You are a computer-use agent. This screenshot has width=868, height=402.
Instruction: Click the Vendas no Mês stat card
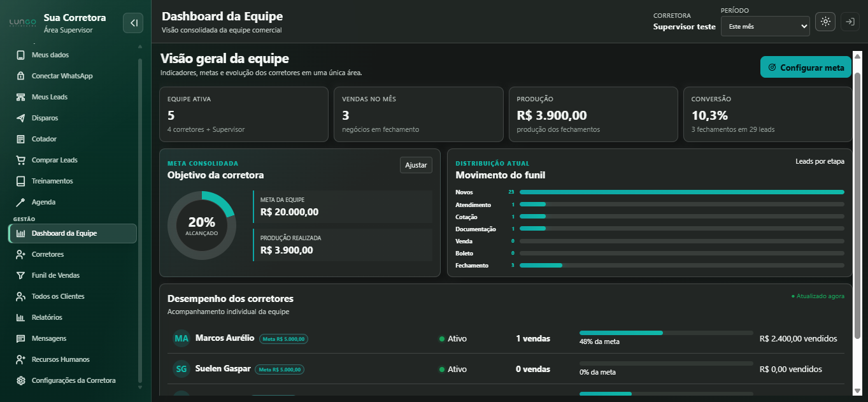tap(418, 114)
